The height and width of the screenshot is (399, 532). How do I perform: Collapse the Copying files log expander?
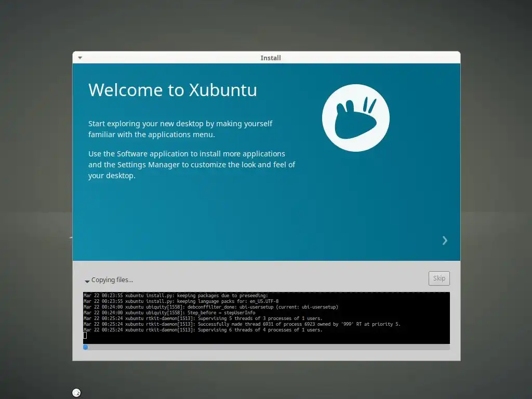tap(87, 281)
